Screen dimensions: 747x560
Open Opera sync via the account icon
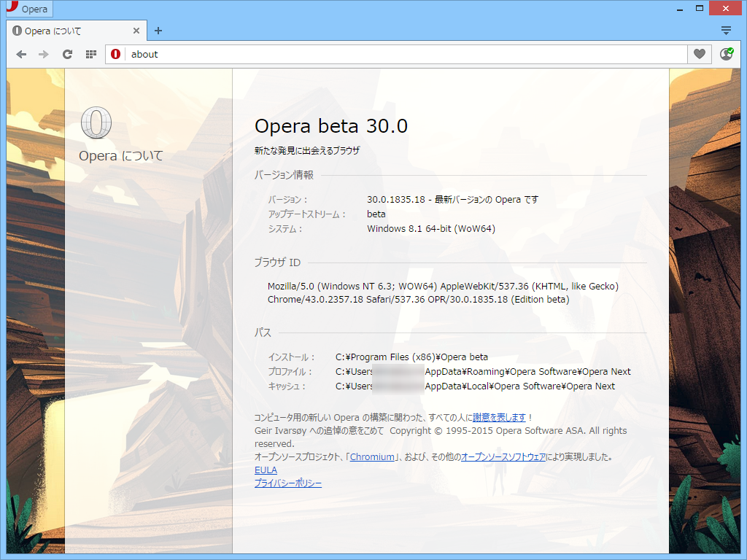point(727,54)
